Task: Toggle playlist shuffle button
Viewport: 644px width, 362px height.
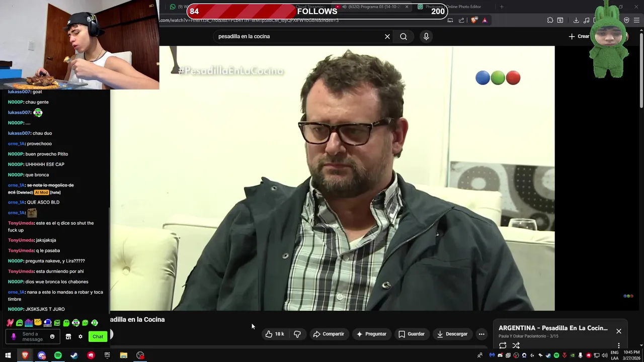Action: click(516, 345)
